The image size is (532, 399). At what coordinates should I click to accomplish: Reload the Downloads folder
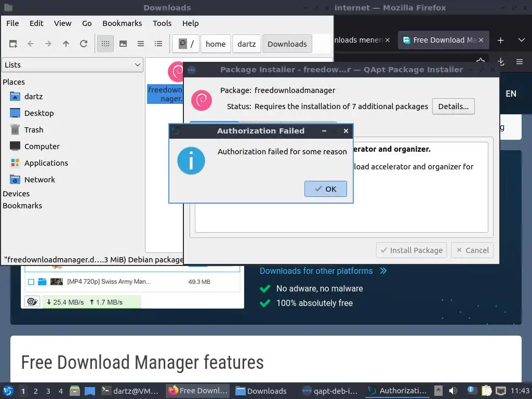[x=84, y=44]
